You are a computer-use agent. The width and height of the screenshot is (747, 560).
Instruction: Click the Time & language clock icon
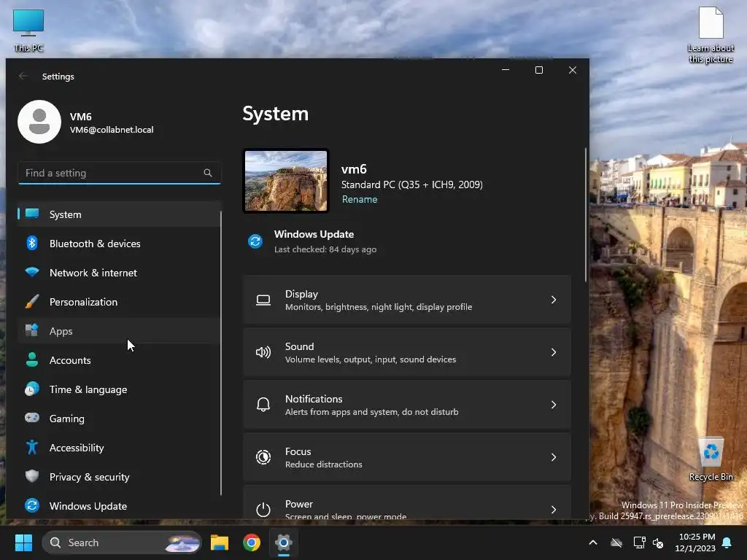click(32, 389)
